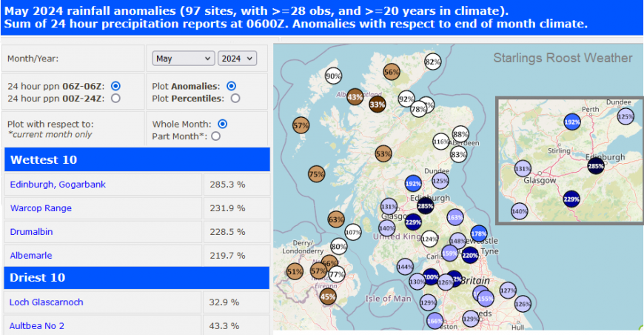Click the 228.5 % value cell
The image size is (644, 335).
237,231
